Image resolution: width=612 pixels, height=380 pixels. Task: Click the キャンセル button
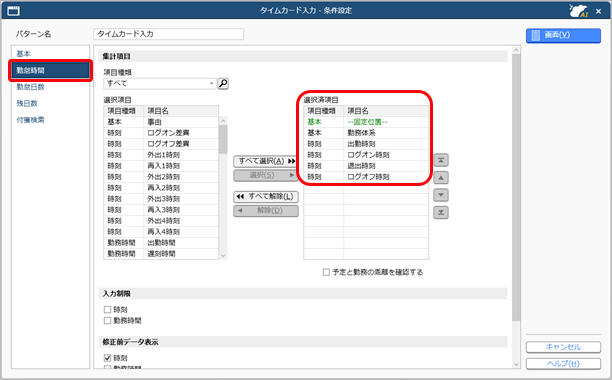pyautogui.click(x=563, y=347)
